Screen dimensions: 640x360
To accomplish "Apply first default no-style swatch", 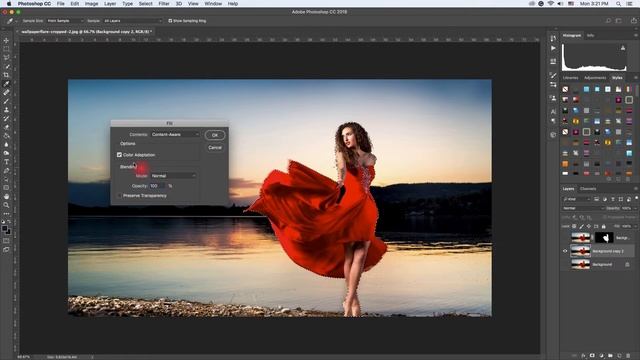I will (x=565, y=89).
